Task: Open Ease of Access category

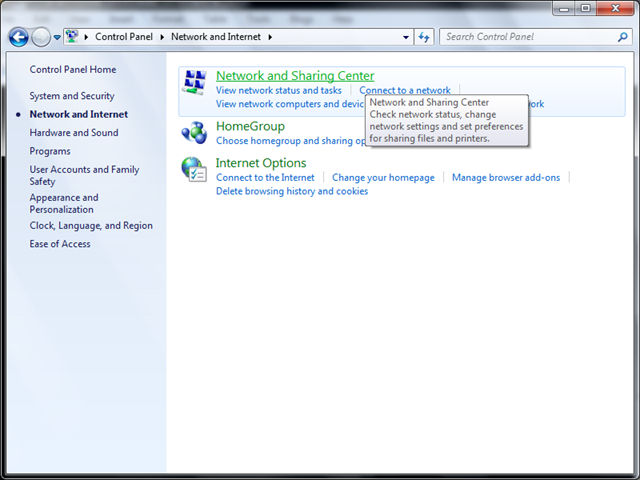Action: 60,244
